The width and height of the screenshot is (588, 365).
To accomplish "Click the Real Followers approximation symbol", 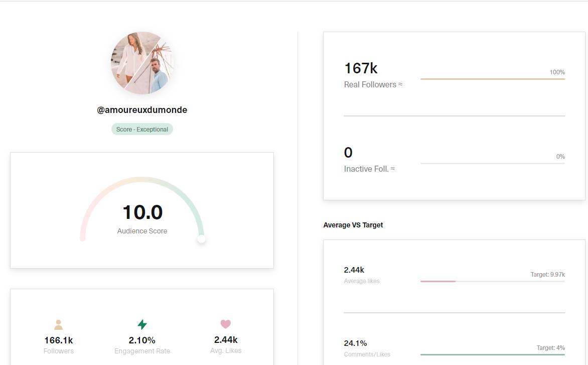I will click(400, 84).
